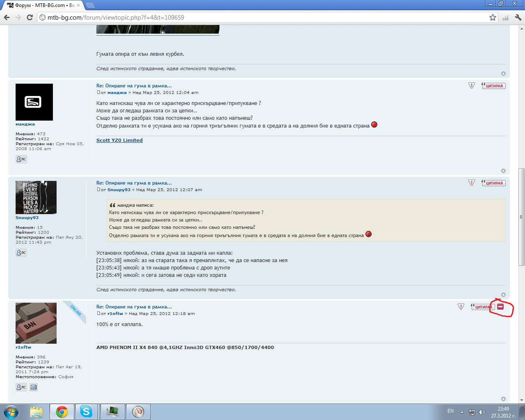Open Chrome wrench settings menu
525x420 pixels.
518,17
